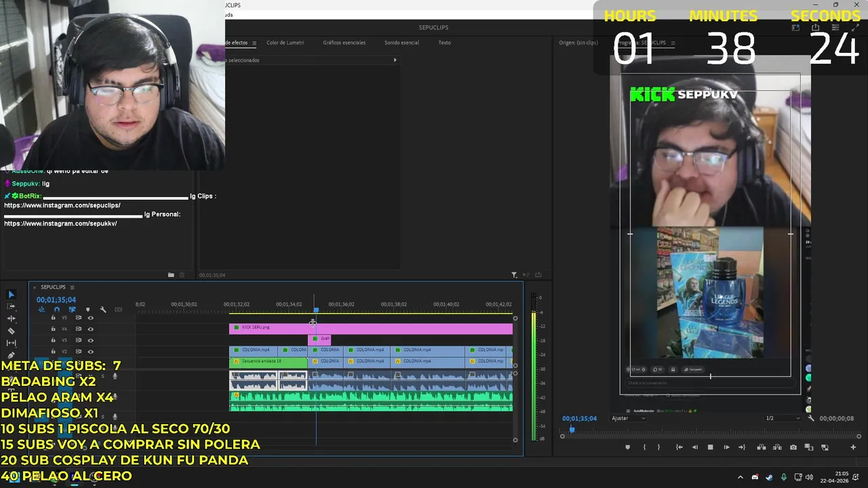Select the Slip tool
Screen dimensions: 868x488
click(11, 343)
